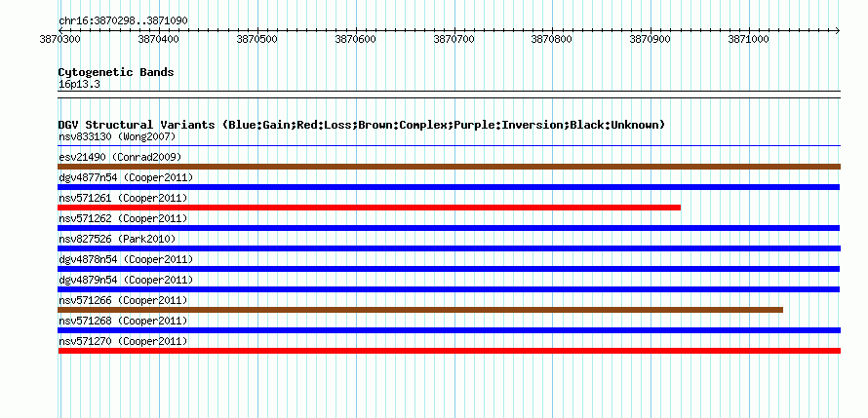Select the 16p13.3 band label

79,85
